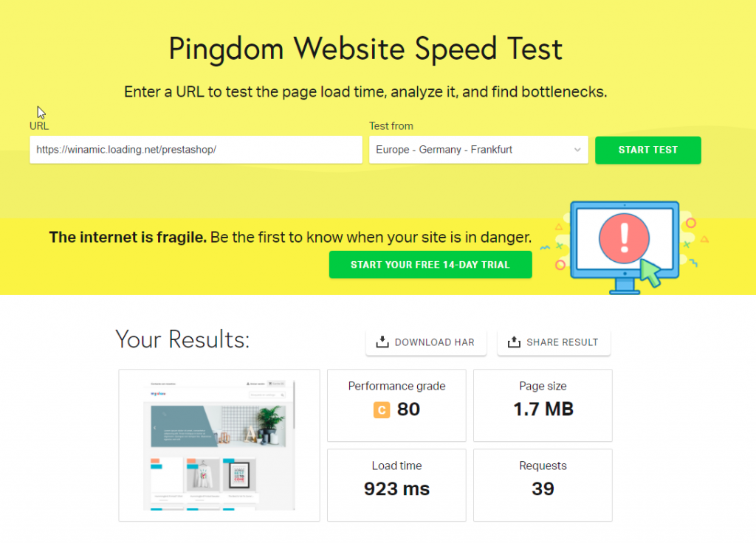Click the Pingdom Website Speed Test heading
Viewport: 756px width, 543px height.
coord(365,49)
